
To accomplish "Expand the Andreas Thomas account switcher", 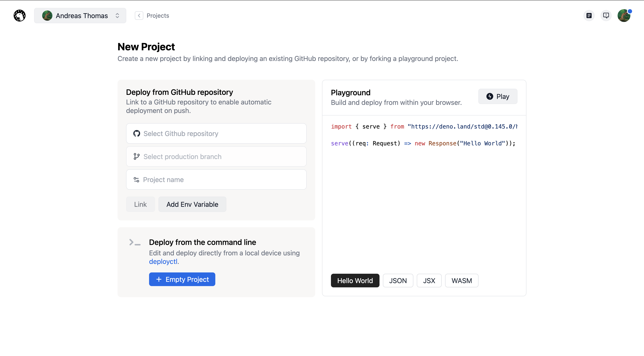I will pos(80,16).
